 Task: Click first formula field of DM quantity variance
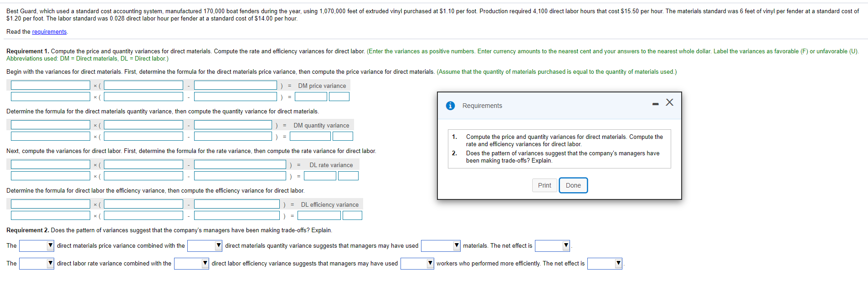(51, 125)
